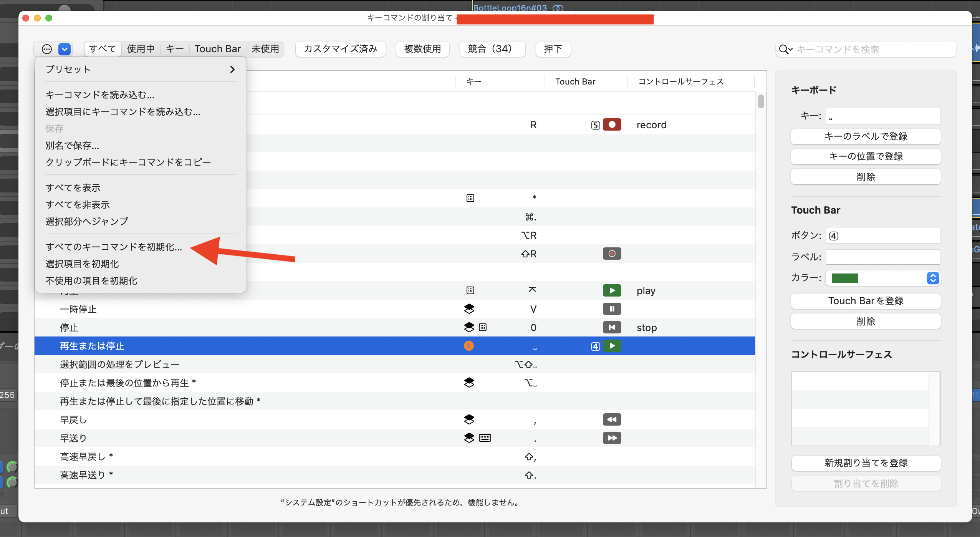Click the pause Touch Bar icon
Screen dimensions: 980x537
(612, 309)
